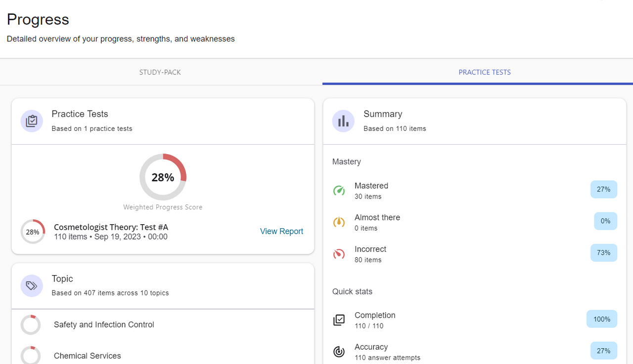This screenshot has height=364, width=633.
Task: Click the Topic tag icon
Action: click(32, 285)
